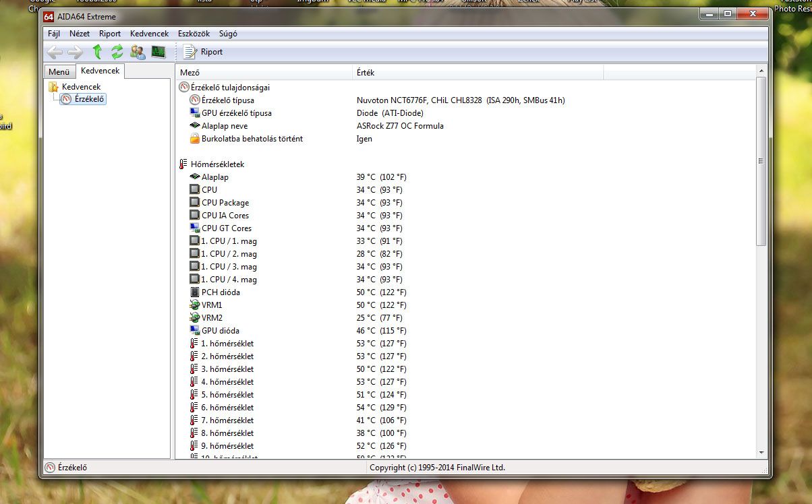This screenshot has width=812, height=504.
Task: Open the Súgó menu
Action: coord(227,34)
